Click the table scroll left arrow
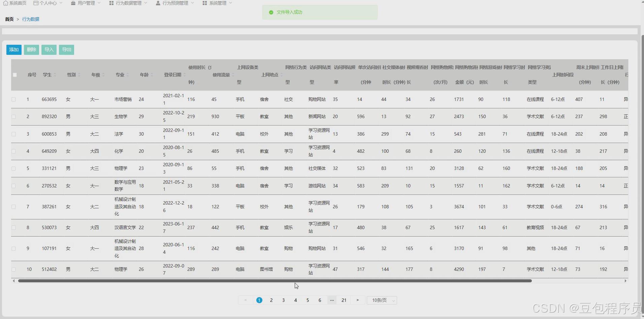Image resolution: width=644 pixels, height=319 pixels. coord(13,281)
